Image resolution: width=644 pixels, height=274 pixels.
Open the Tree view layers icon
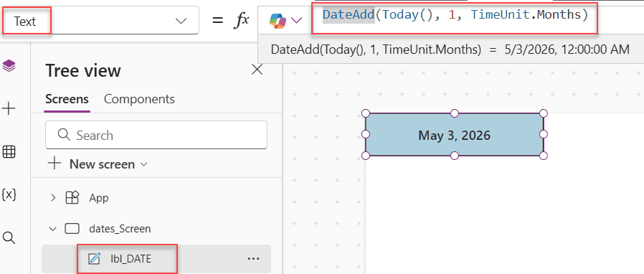pyautogui.click(x=9, y=65)
